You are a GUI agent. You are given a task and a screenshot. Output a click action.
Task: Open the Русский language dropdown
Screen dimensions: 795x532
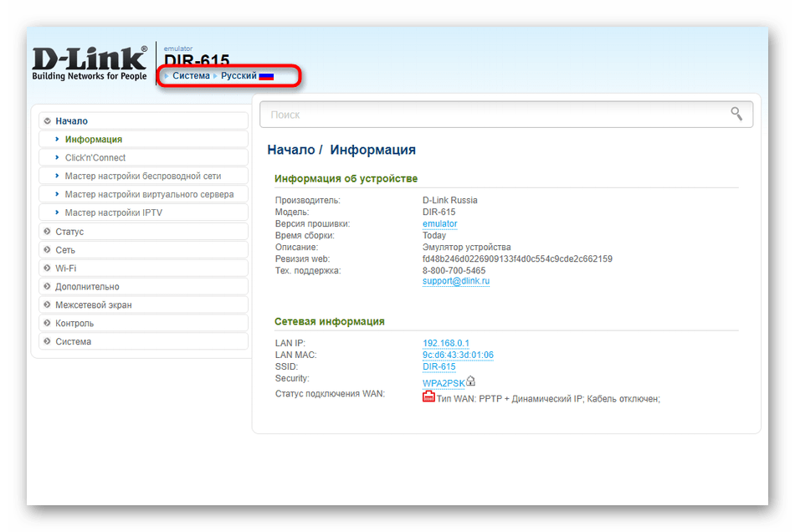[x=238, y=76]
